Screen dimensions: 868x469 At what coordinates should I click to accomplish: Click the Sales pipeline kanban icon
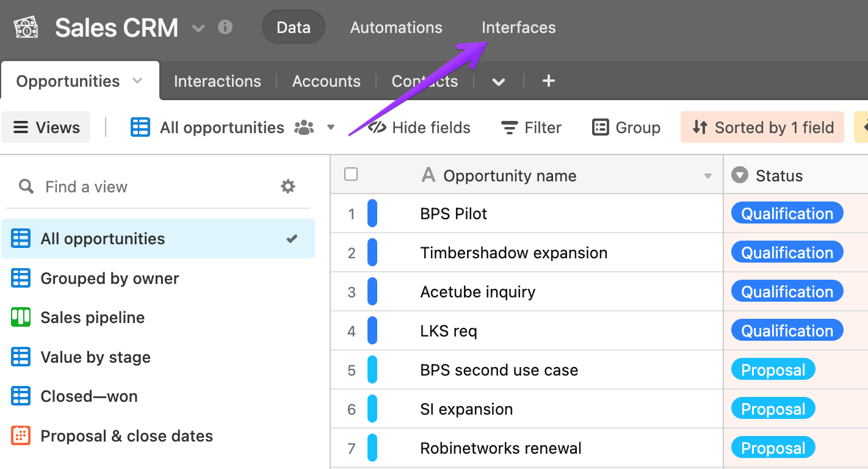coord(21,318)
